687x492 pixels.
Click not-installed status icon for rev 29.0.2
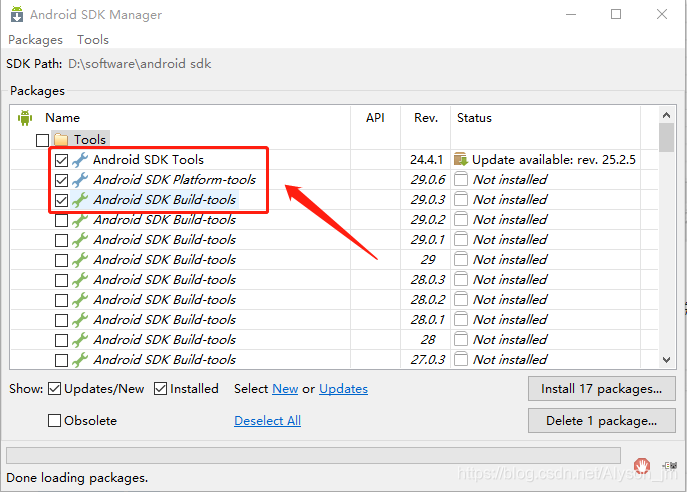click(x=460, y=219)
